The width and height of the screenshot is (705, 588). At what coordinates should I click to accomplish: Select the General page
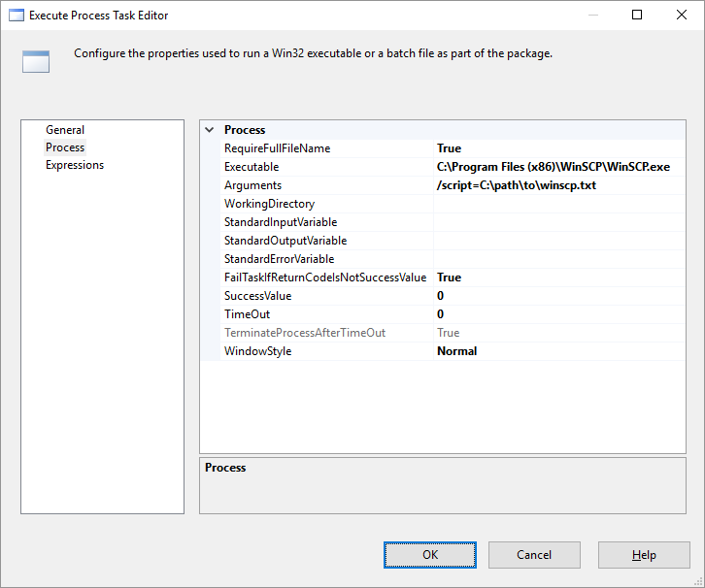(65, 130)
